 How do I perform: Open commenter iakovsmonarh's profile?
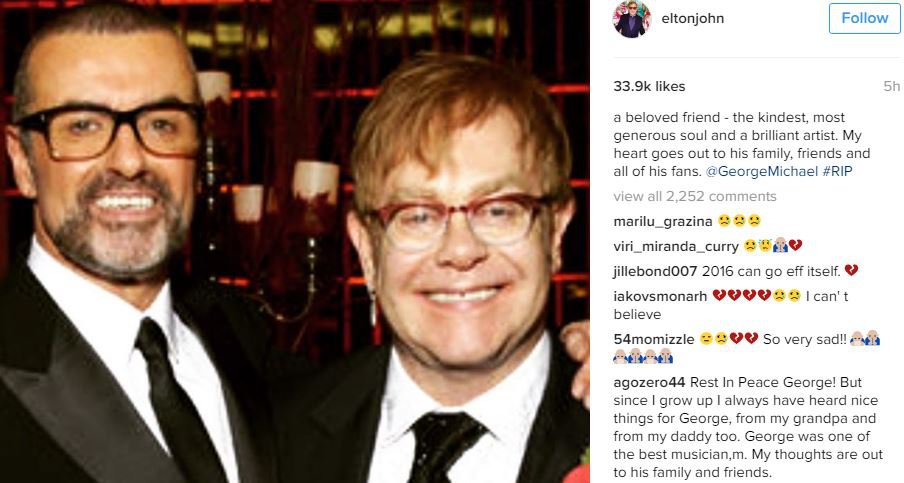tap(660, 296)
